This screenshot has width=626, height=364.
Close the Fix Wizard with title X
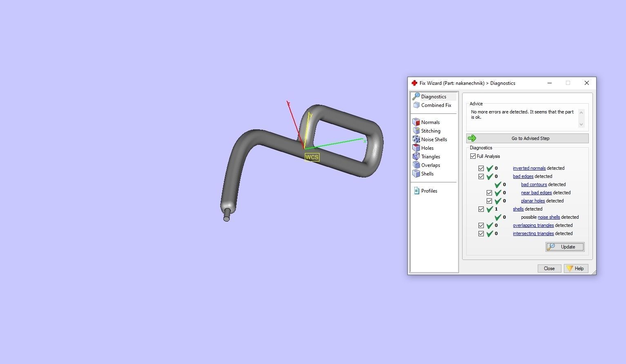(587, 83)
